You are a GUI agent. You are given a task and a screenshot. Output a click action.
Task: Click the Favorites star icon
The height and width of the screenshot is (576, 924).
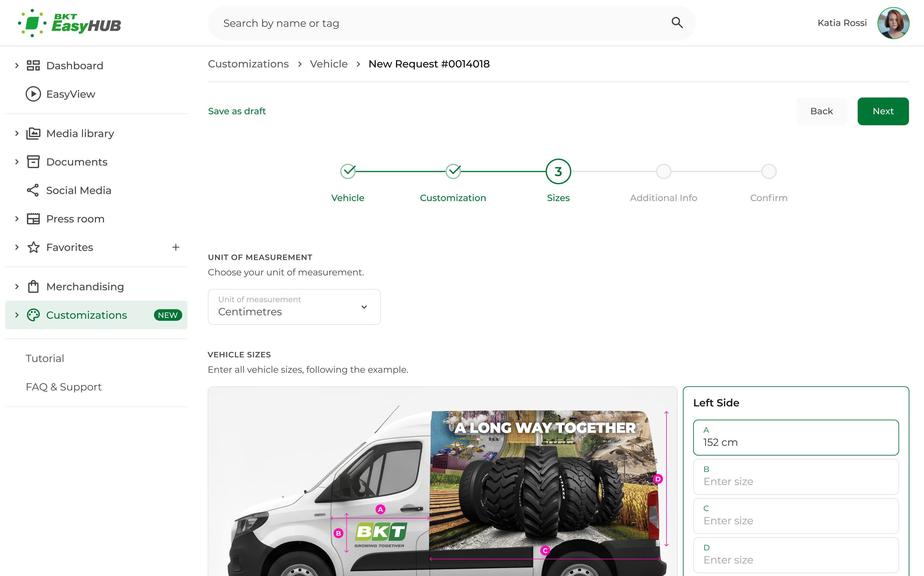pyautogui.click(x=33, y=247)
